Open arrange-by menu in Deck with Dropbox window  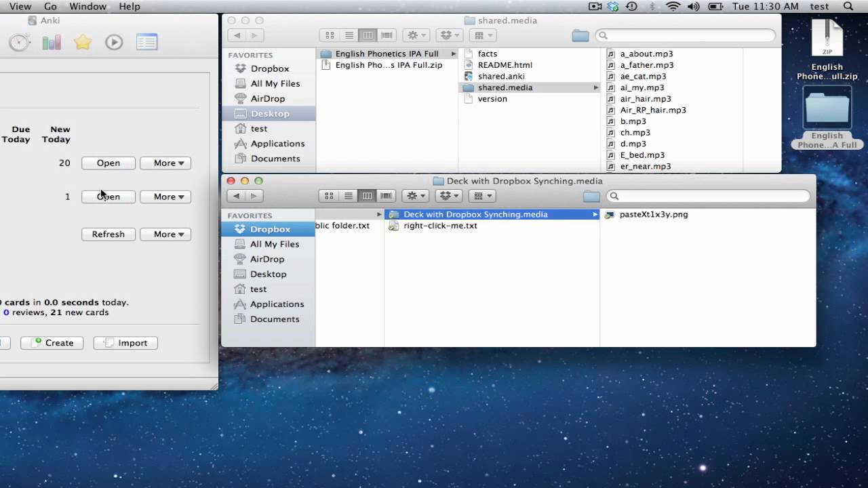click(482, 196)
